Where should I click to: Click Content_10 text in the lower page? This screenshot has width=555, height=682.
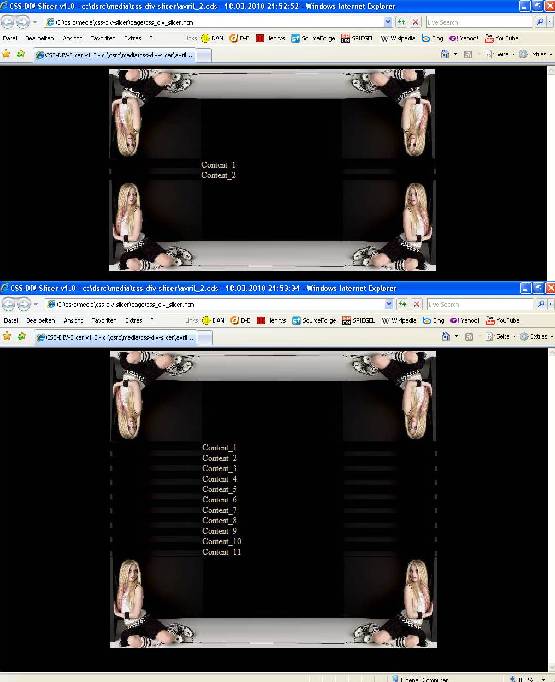221,542
